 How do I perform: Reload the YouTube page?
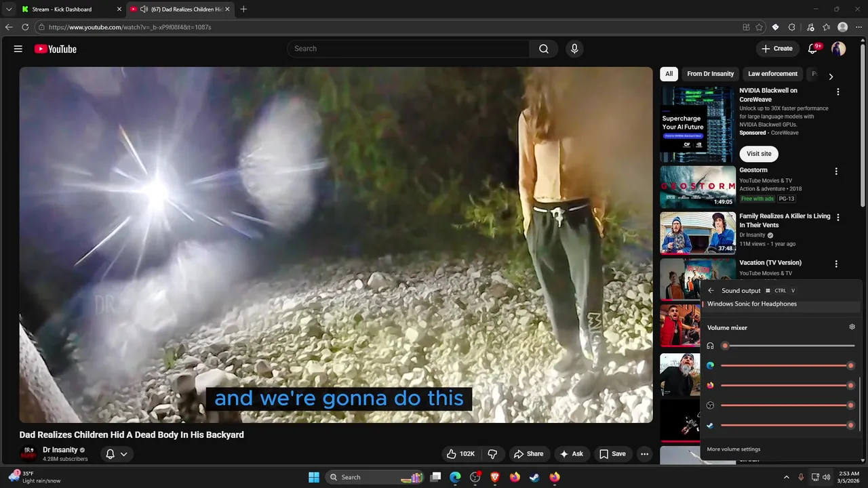25,27
